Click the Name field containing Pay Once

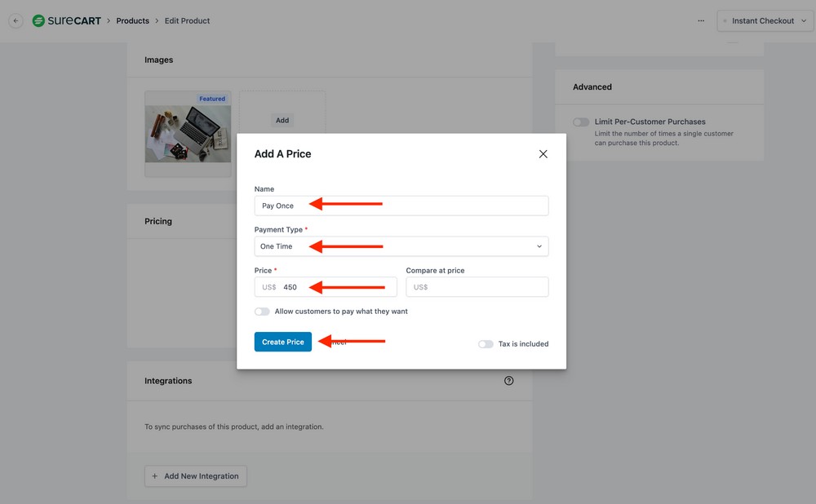(x=401, y=205)
